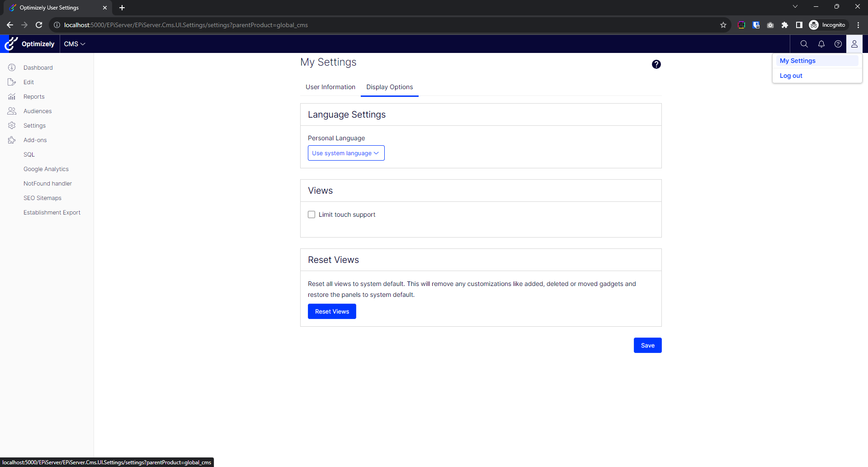Click the help question mark in header
Image resolution: width=868 pixels, height=467 pixels.
point(838,44)
